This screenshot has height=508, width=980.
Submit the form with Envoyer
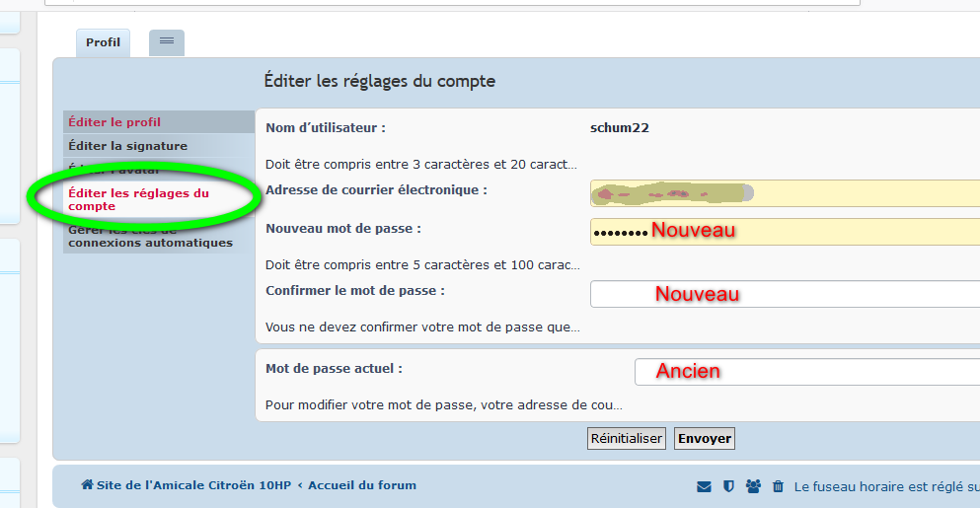(704, 438)
